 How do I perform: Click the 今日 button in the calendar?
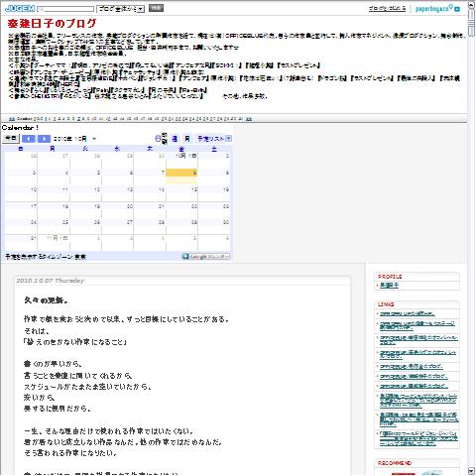(x=11, y=138)
